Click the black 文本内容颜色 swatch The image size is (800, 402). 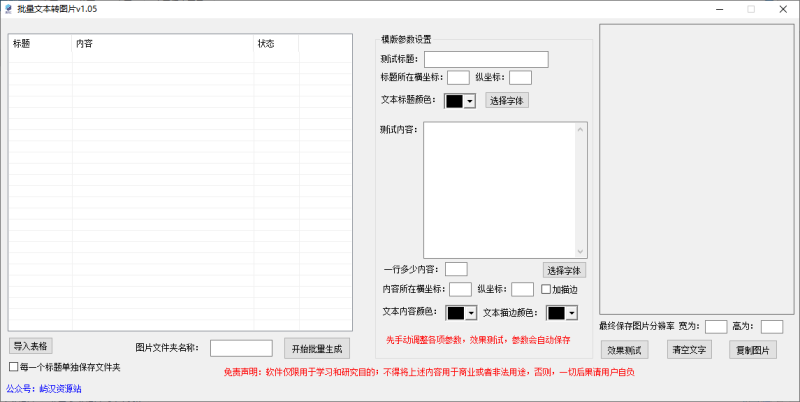click(x=456, y=313)
